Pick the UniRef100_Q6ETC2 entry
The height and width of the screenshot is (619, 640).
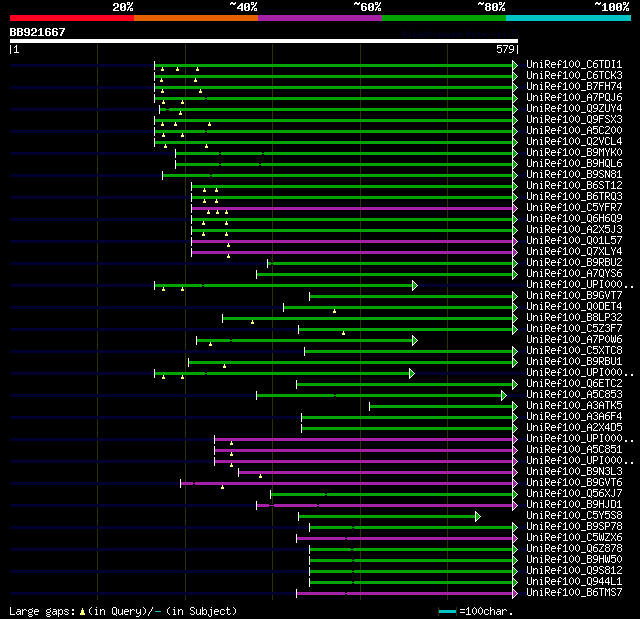click(574, 384)
